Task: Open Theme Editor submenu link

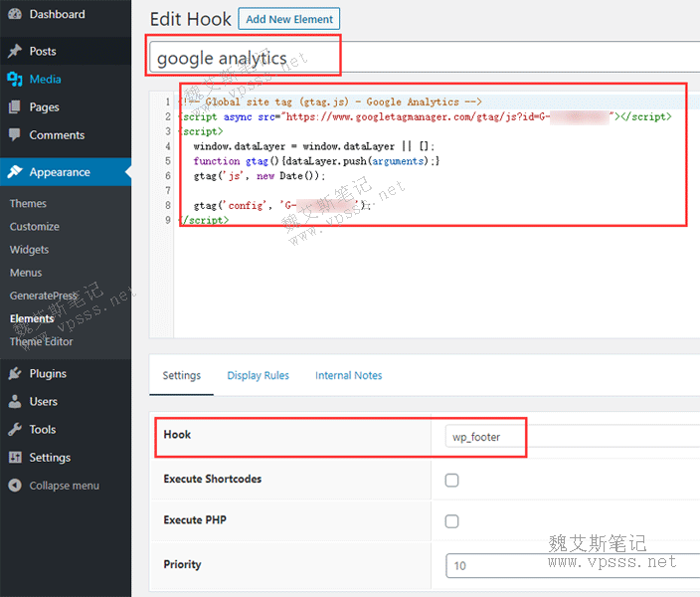Action: [41, 341]
